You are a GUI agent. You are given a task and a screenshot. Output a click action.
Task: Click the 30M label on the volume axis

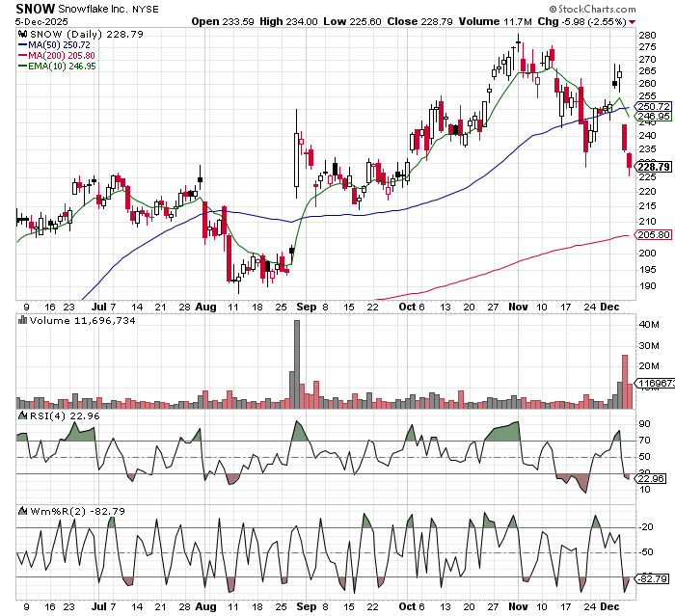(x=649, y=346)
